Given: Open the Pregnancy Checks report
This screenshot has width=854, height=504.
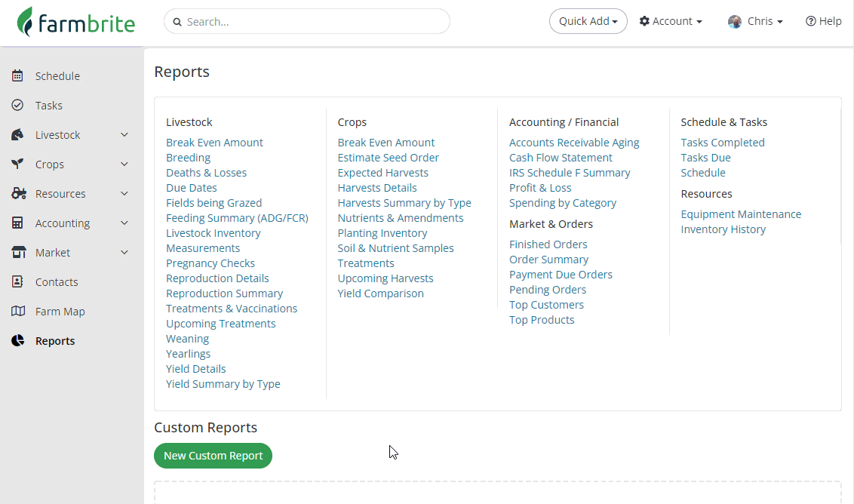Looking at the screenshot, I should point(210,263).
